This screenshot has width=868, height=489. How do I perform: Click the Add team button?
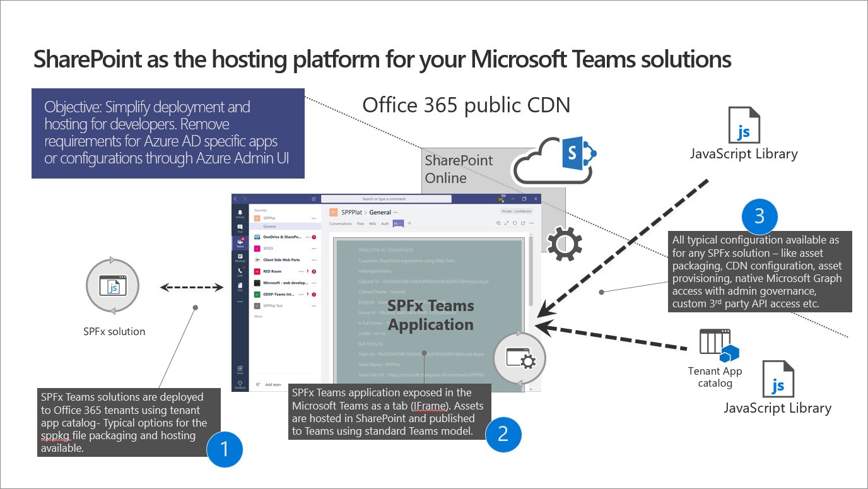pos(273,384)
